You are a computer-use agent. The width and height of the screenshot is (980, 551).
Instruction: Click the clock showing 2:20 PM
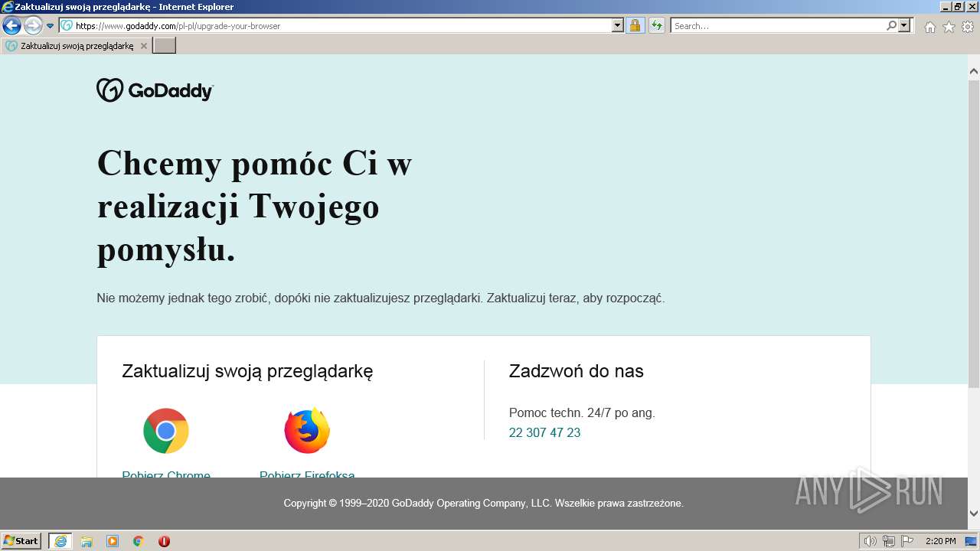[x=940, y=541]
